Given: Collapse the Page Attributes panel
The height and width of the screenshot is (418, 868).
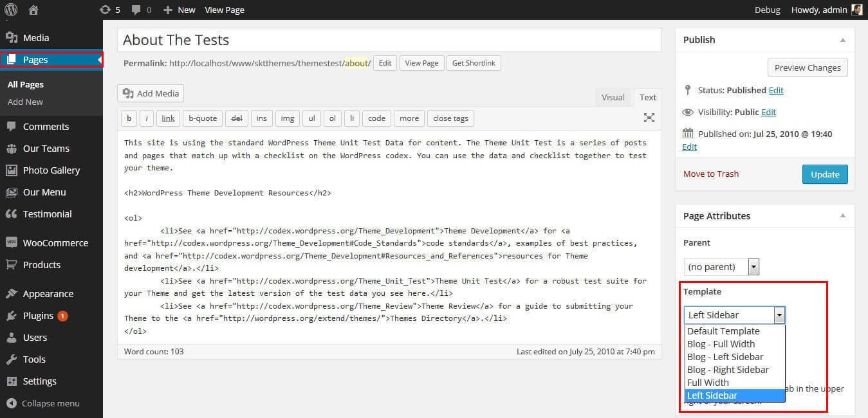Looking at the screenshot, I should [842, 216].
